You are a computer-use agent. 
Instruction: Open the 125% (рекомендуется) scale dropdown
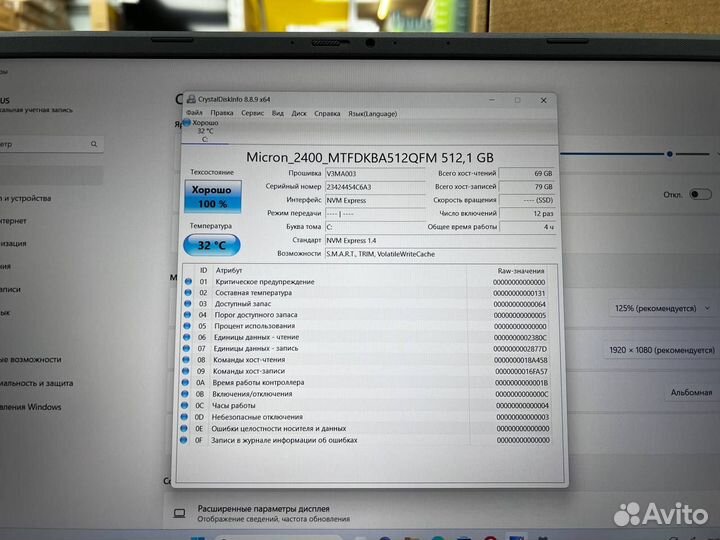click(x=662, y=309)
